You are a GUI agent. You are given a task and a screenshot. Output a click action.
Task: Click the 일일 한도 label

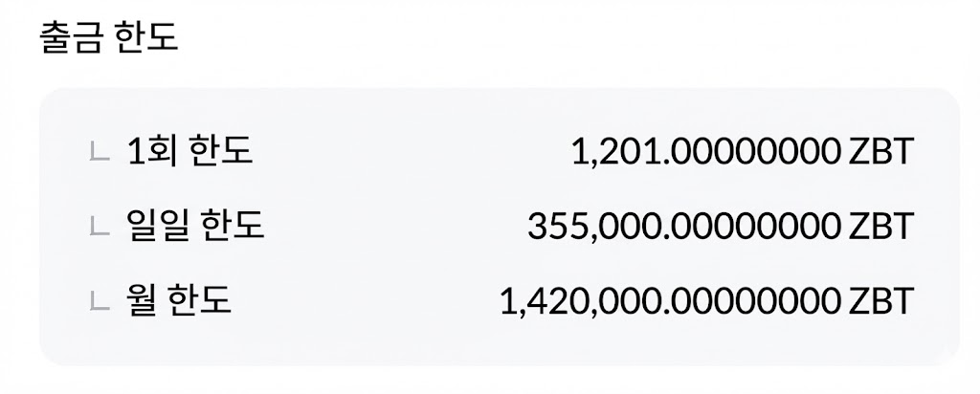[x=195, y=227]
